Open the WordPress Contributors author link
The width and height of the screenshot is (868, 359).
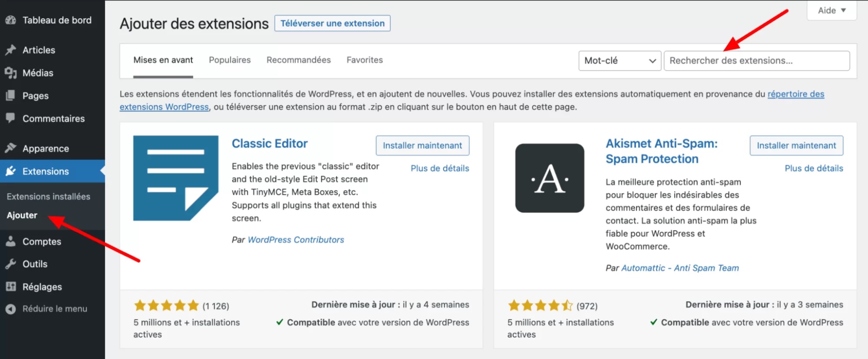tap(296, 240)
